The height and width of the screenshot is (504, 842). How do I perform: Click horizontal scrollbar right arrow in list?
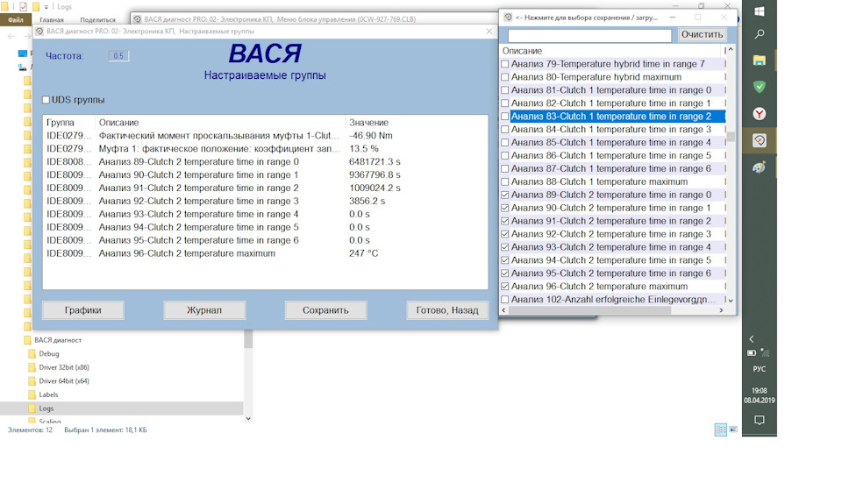tap(721, 310)
